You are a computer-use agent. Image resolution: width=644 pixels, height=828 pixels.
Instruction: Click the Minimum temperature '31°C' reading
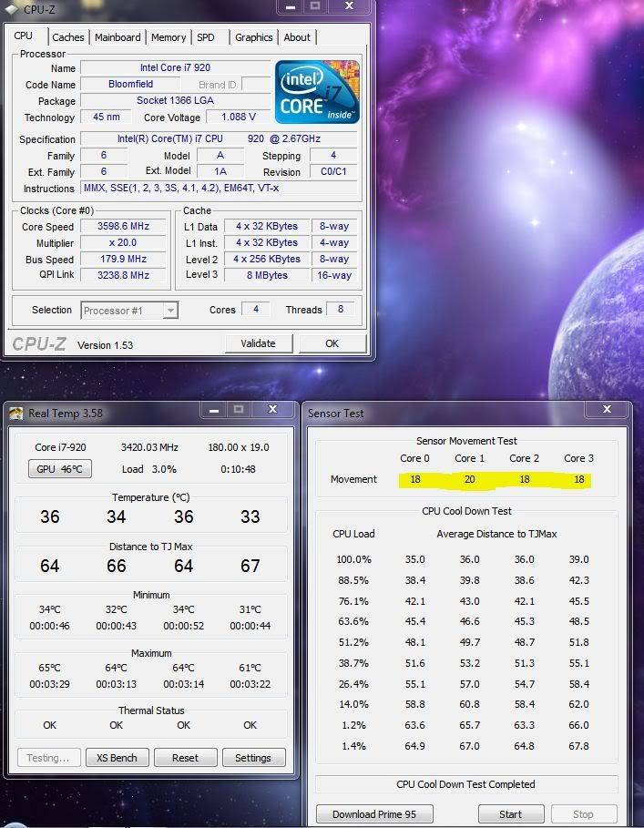pyautogui.click(x=250, y=609)
